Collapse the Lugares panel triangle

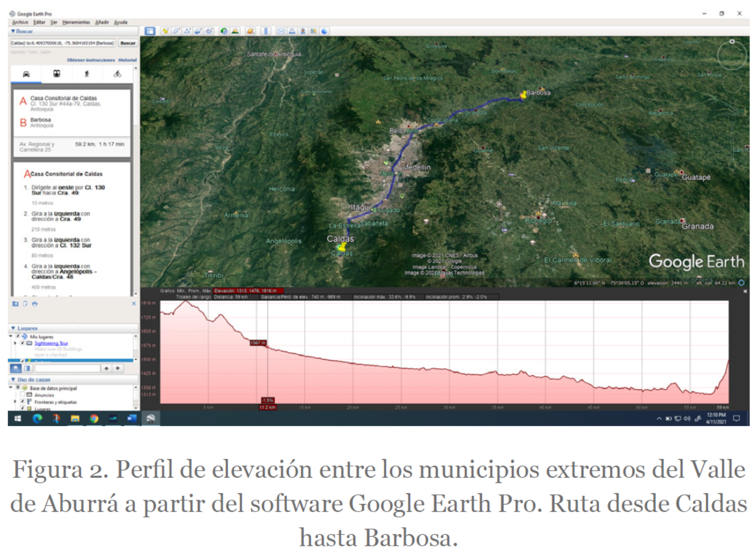pyautogui.click(x=13, y=328)
